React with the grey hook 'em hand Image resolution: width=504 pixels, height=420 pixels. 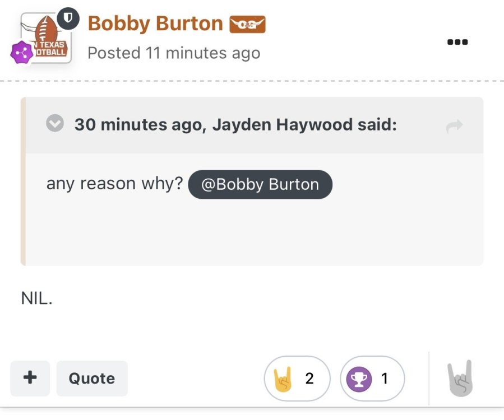click(x=460, y=379)
